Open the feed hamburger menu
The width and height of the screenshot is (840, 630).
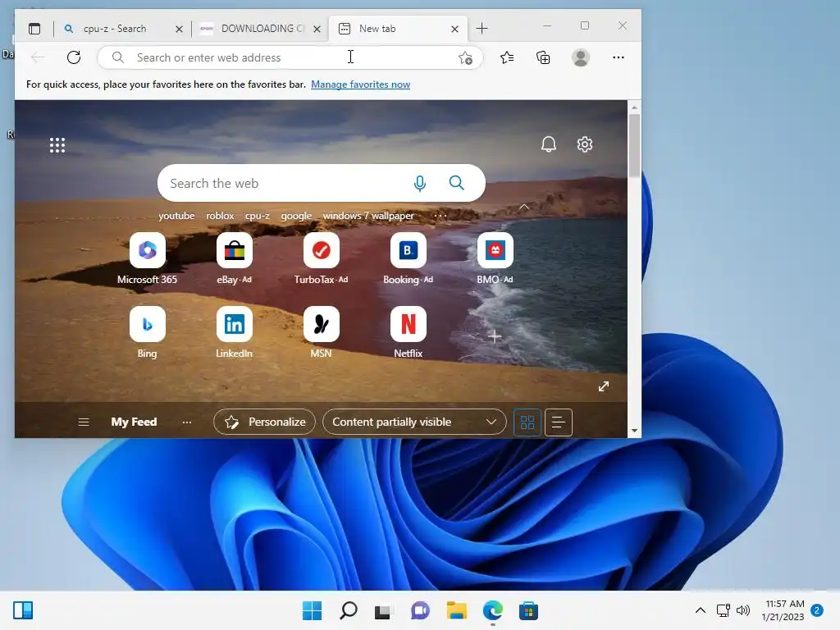(84, 422)
